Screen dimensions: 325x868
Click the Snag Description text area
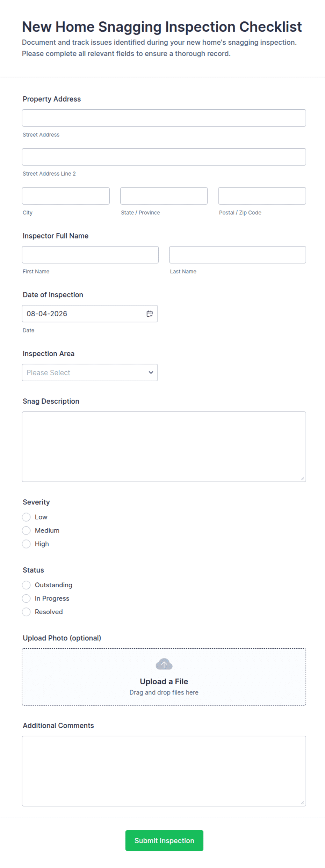(x=164, y=447)
